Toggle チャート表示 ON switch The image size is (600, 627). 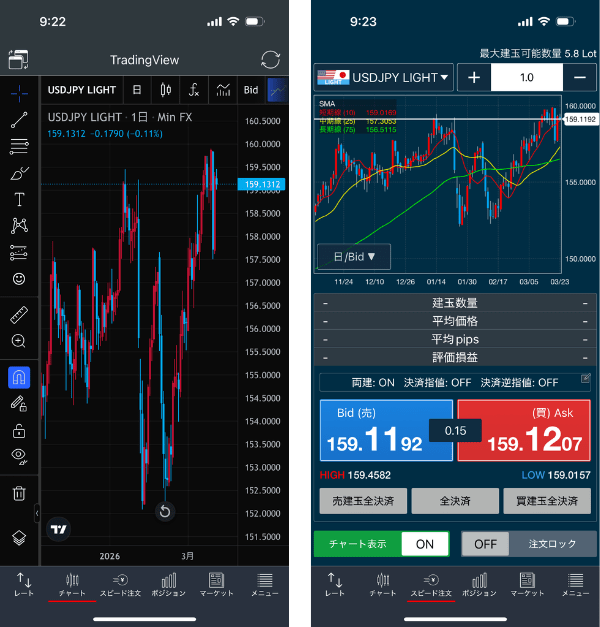coord(382,544)
